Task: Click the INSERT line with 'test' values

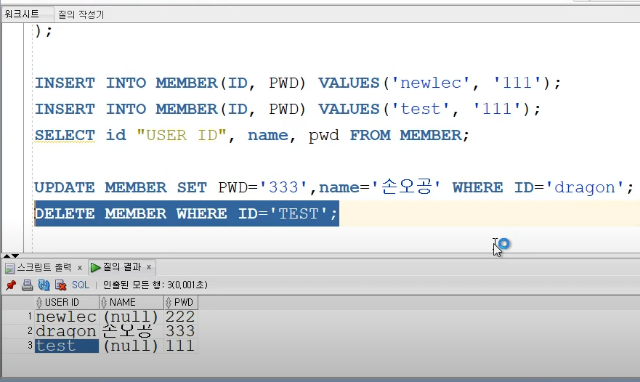Action: [x=288, y=109]
